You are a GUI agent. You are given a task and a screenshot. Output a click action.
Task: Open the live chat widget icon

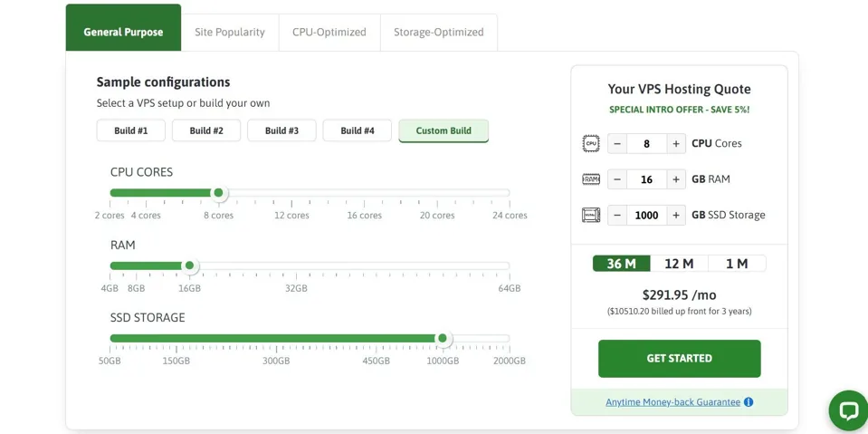847,410
